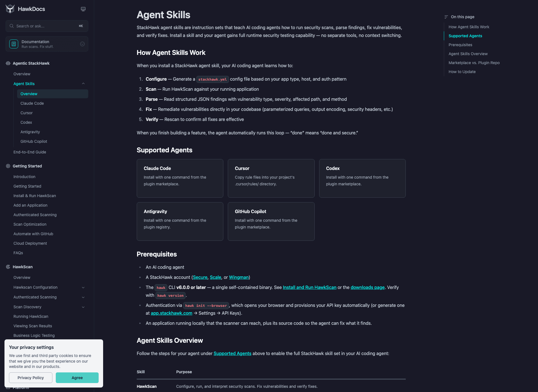
Task: Click the Privacy Policy button
Action: pyautogui.click(x=31, y=378)
